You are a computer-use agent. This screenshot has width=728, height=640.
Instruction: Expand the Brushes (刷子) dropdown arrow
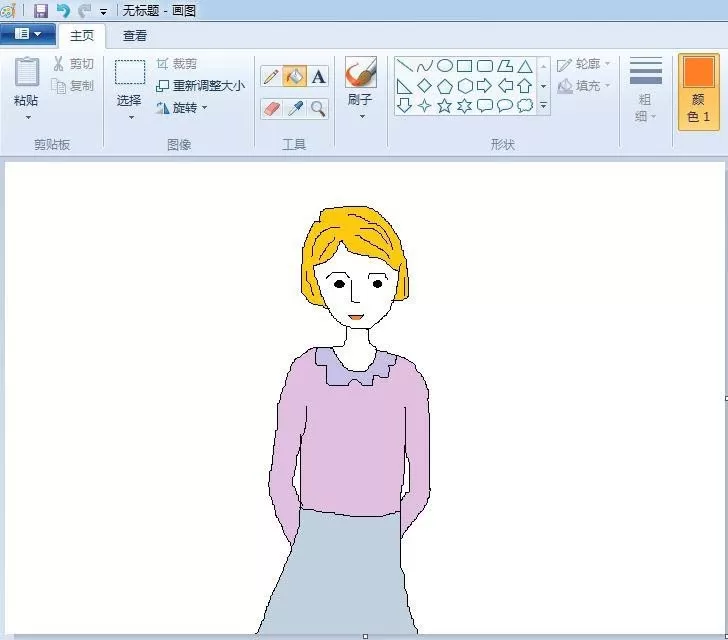pos(362,117)
